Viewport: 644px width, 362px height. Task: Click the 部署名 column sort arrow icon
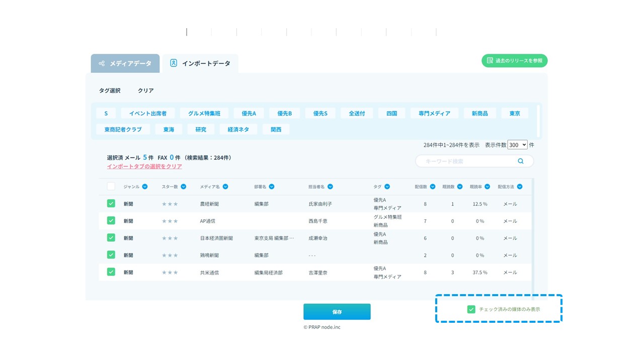coord(272,187)
